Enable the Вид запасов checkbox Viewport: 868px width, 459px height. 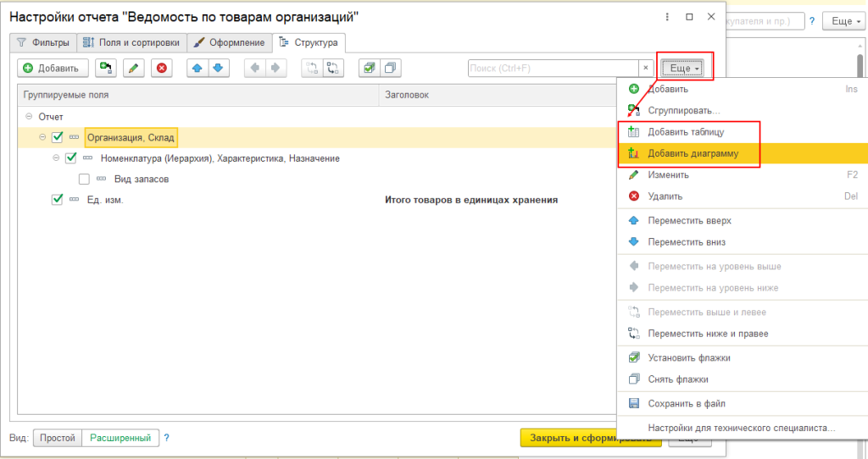pos(84,179)
